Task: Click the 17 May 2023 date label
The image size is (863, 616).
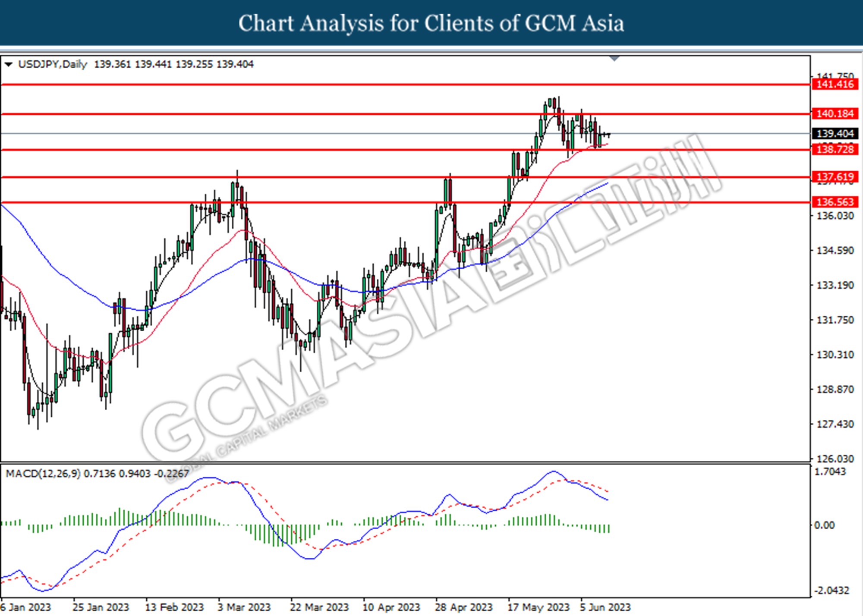Action: [x=538, y=607]
